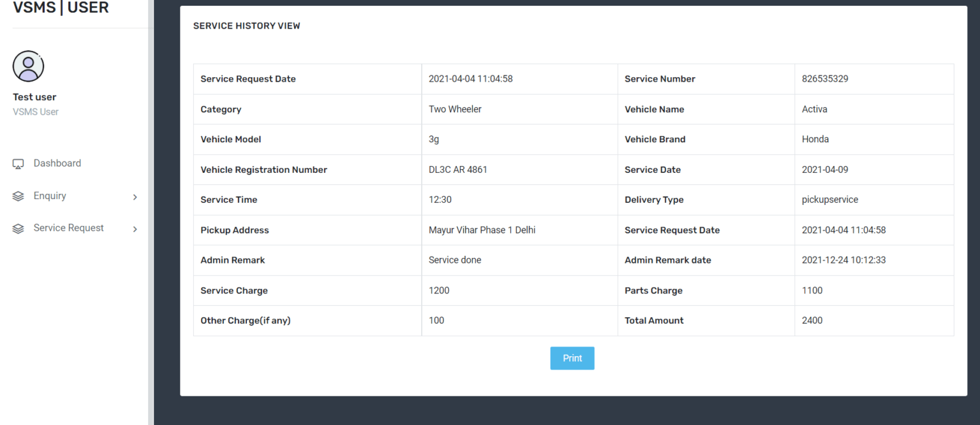Expand the Service Request chevron
980x425 pixels.
(x=136, y=228)
